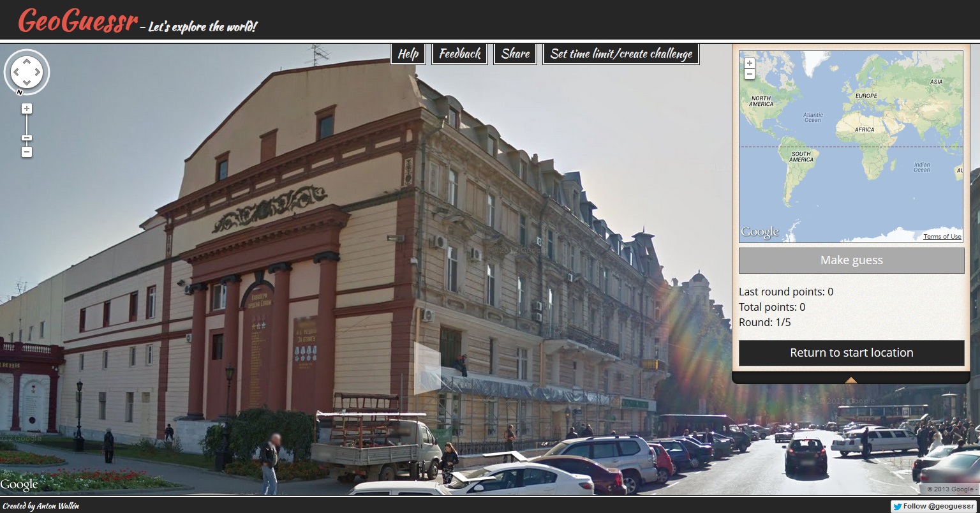Viewport: 980px width, 513px height.
Task: Pan Street View up with top arrow
Action: (27, 63)
